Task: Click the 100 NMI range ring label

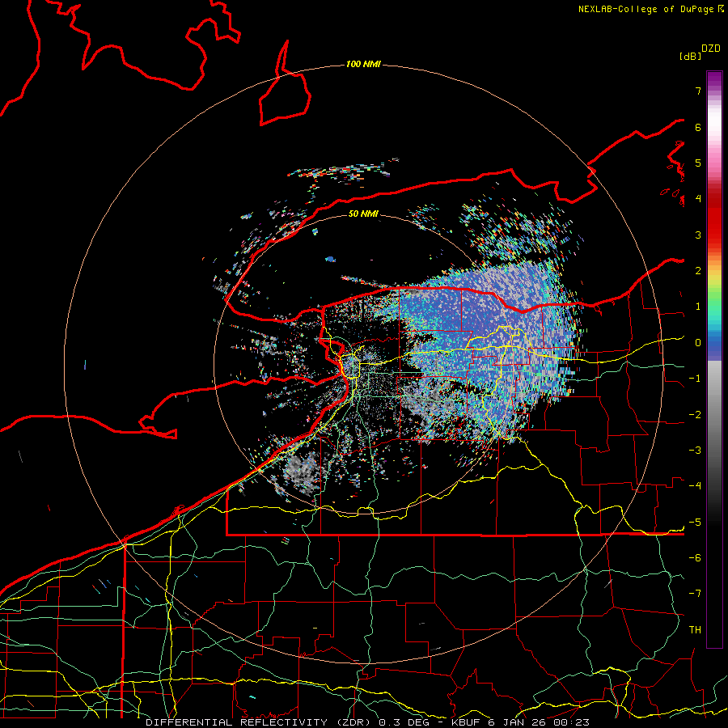Action: (363, 64)
